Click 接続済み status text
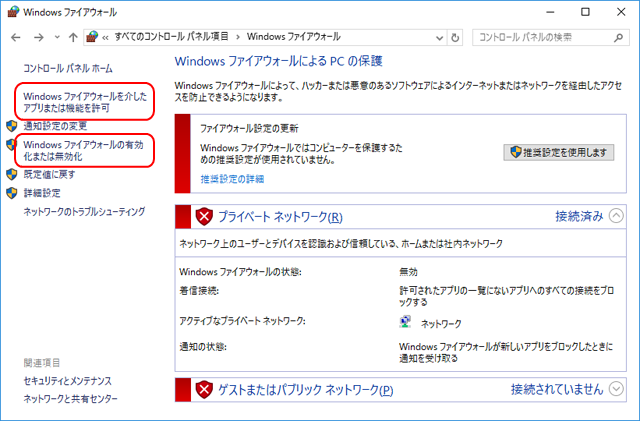 [x=579, y=216]
